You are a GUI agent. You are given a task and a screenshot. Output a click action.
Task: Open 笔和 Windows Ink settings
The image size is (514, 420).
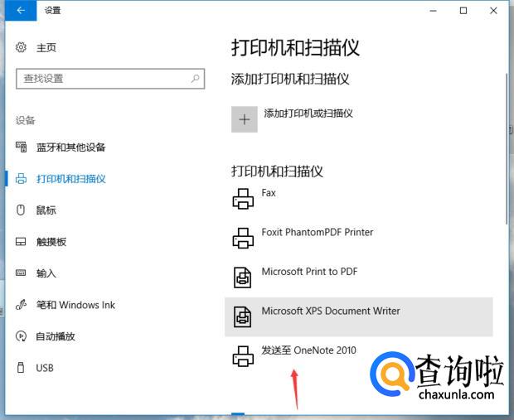(75, 305)
